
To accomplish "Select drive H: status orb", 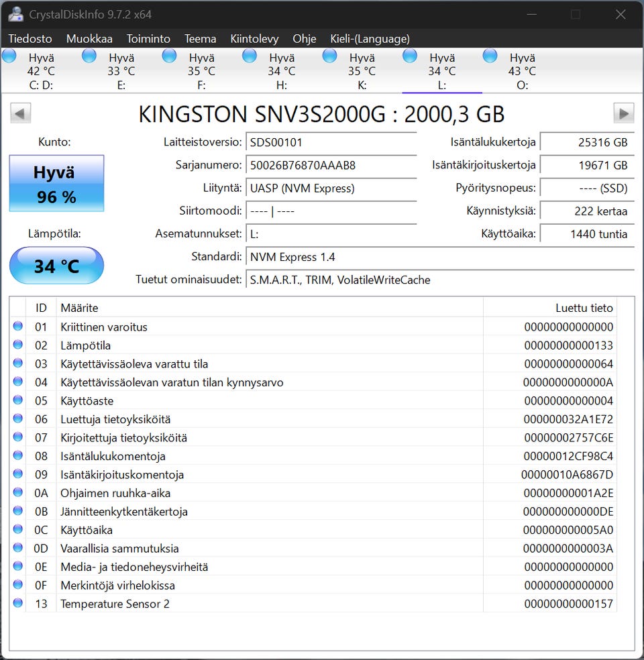I will 250,56.
